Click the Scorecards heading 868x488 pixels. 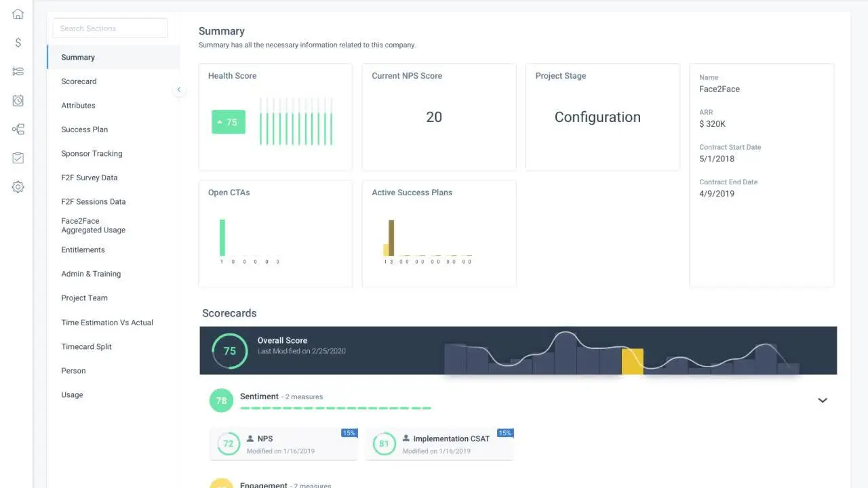229,313
